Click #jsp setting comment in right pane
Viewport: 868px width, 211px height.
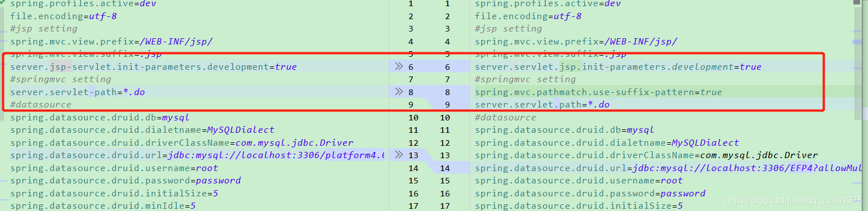pos(508,29)
